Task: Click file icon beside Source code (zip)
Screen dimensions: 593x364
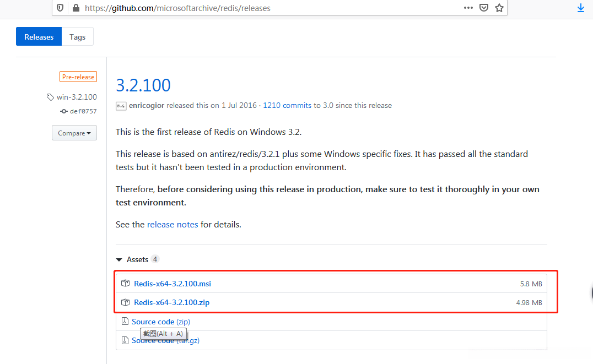Action: tap(125, 321)
